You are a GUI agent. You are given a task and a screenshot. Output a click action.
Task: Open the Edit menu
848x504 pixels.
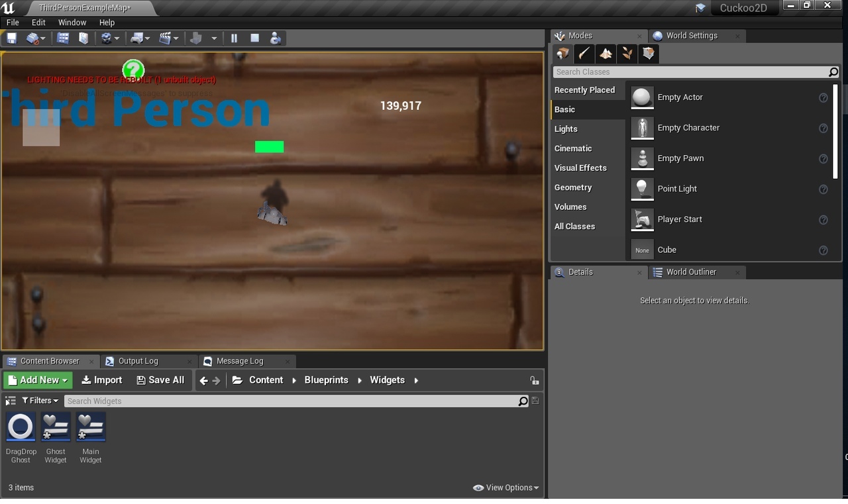38,23
